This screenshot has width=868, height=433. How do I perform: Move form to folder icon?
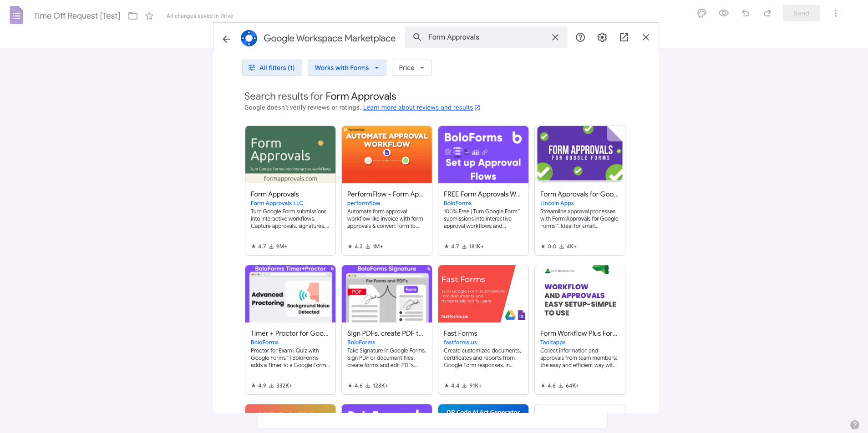133,16
